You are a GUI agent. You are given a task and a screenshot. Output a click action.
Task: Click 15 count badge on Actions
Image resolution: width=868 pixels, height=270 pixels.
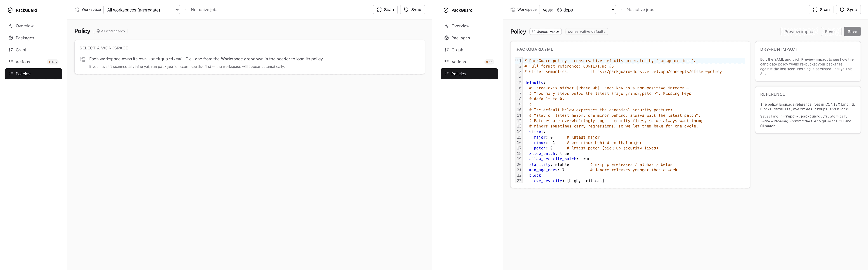pyautogui.click(x=489, y=62)
